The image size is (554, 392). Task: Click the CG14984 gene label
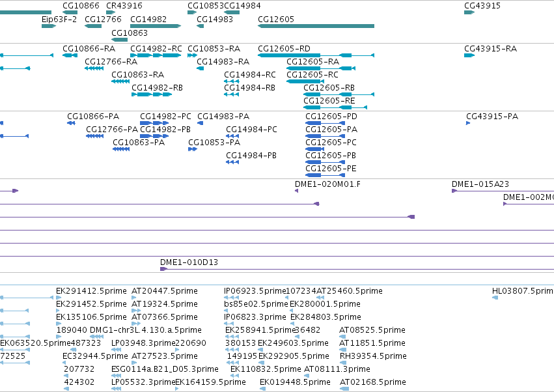pyautogui.click(x=242, y=6)
